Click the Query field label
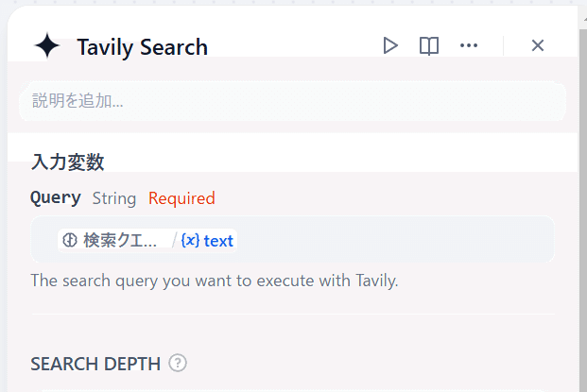Image resolution: width=587 pixels, height=392 pixels. click(56, 198)
